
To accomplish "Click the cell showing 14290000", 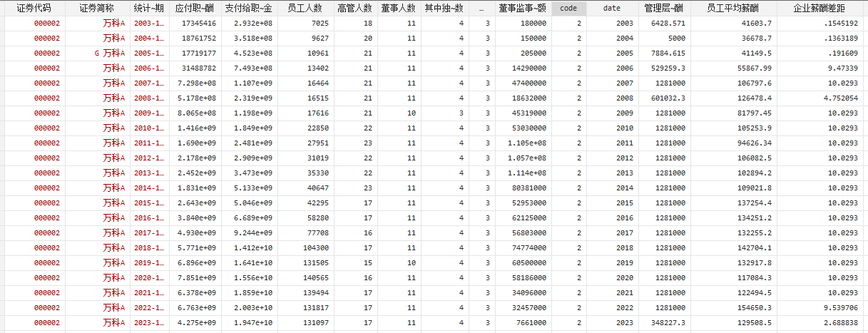I will [x=522, y=68].
